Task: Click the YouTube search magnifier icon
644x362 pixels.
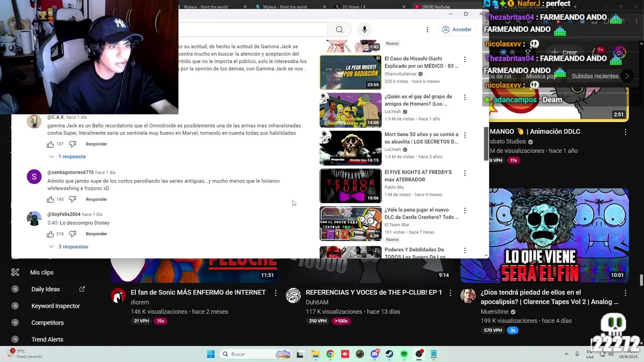Action: [x=340, y=30]
